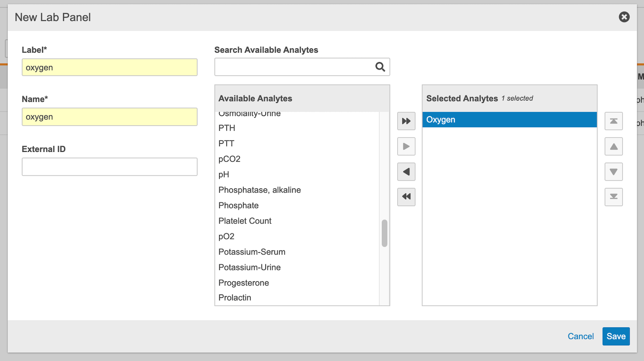Move selected analyte up one position
The height and width of the screenshot is (361, 644).
(x=614, y=147)
